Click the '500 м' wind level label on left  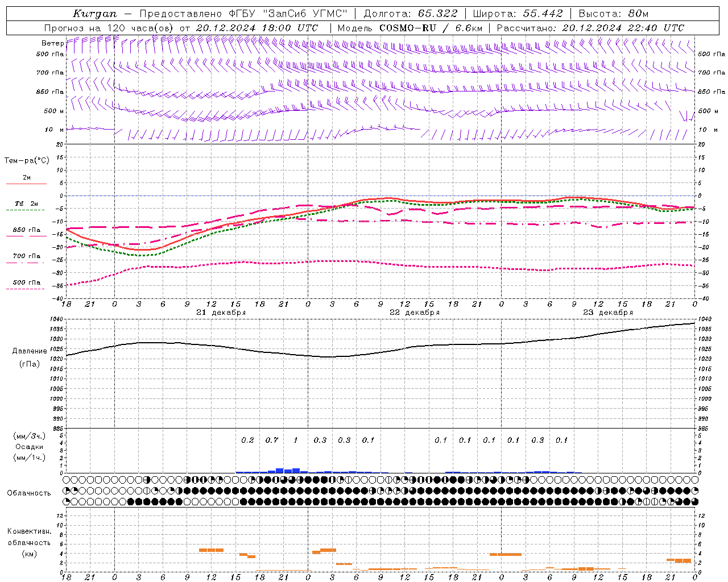point(54,111)
